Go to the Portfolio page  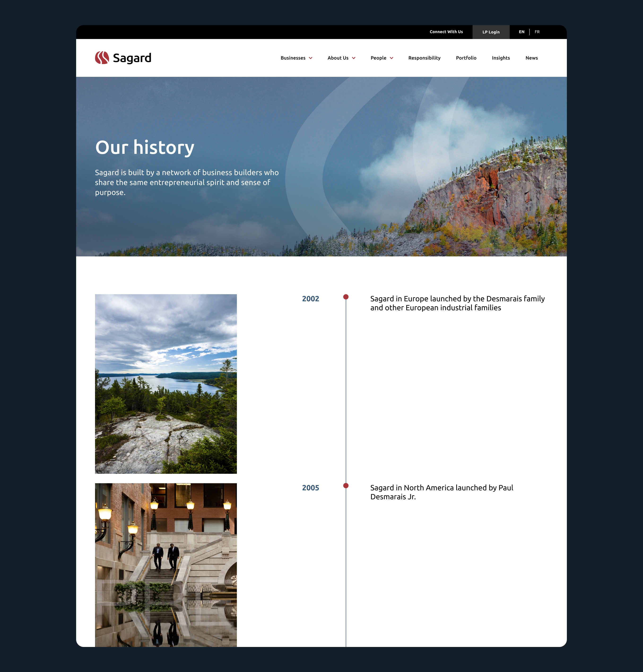[x=466, y=58]
